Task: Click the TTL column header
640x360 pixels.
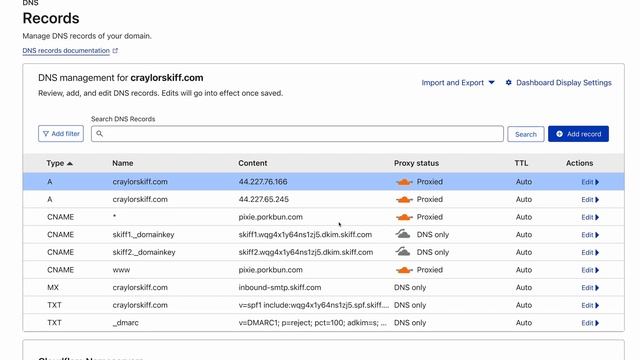Action: click(521, 163)
